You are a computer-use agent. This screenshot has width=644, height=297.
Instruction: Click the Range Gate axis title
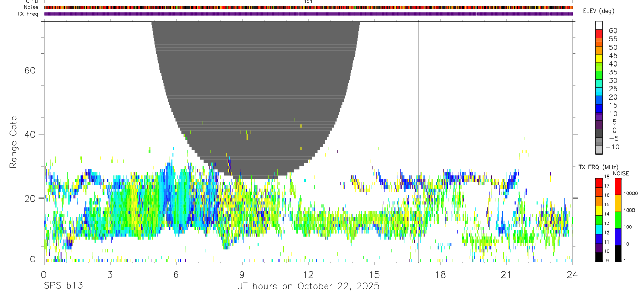[x=14, y=142]
